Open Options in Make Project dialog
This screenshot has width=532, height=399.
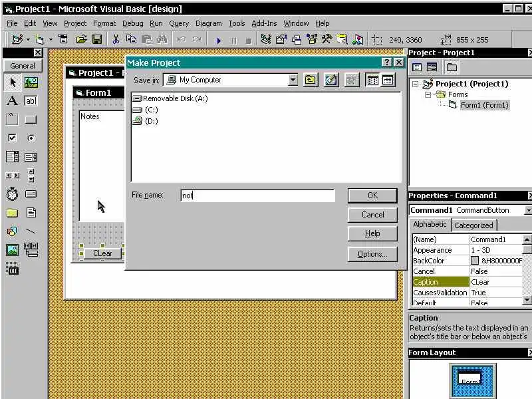click(372, 254)
